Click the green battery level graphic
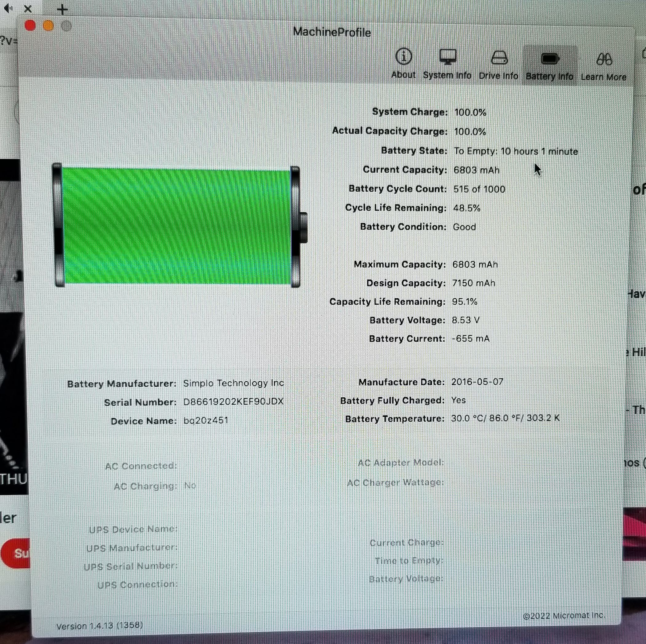646x644 pixels. click(x=176, y=226)
